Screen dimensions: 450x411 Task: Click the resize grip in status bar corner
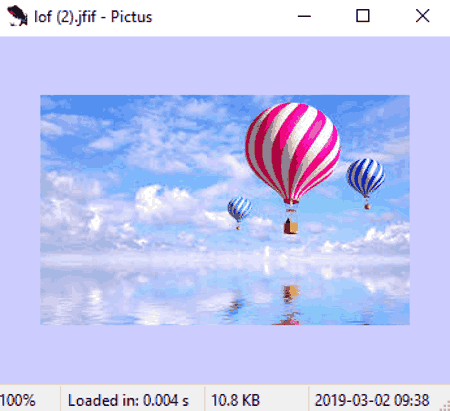[x=445, y=406]
